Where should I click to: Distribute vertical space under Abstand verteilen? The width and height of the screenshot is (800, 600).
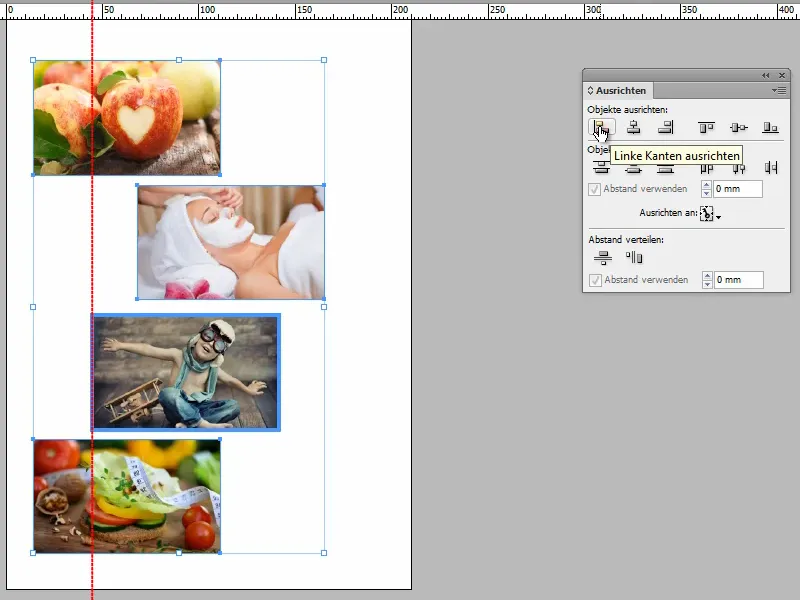600,256
